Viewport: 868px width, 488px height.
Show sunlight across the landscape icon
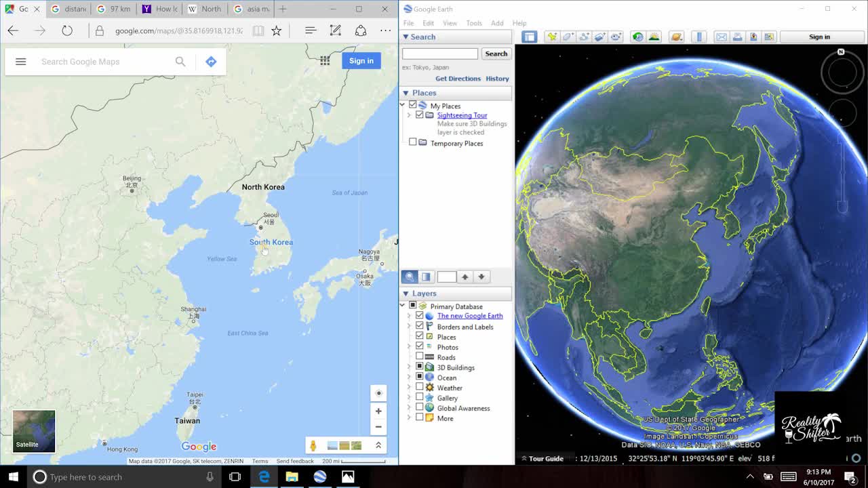(x=654, y=37)
